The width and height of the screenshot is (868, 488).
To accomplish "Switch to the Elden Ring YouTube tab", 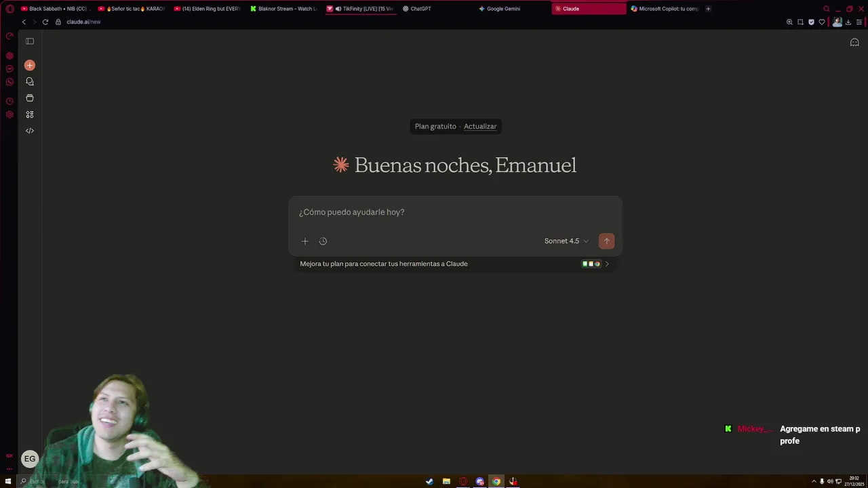I will click(x=208, y=9).
